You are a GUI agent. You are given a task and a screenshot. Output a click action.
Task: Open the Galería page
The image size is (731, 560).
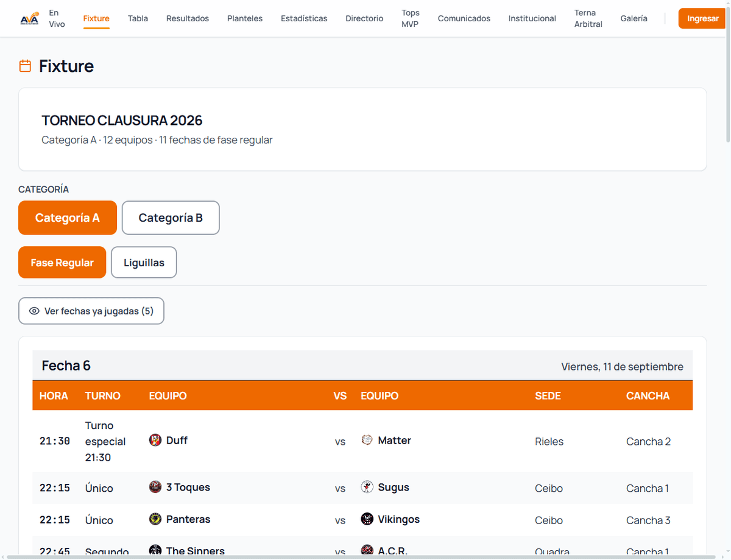point(634,18)
